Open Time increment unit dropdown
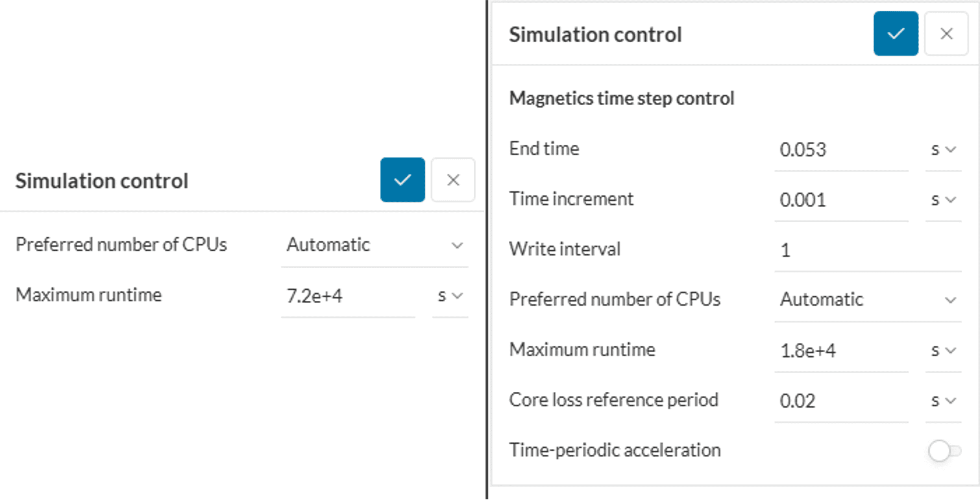Screen dimensions: 980x501 (x=943, y=200)
